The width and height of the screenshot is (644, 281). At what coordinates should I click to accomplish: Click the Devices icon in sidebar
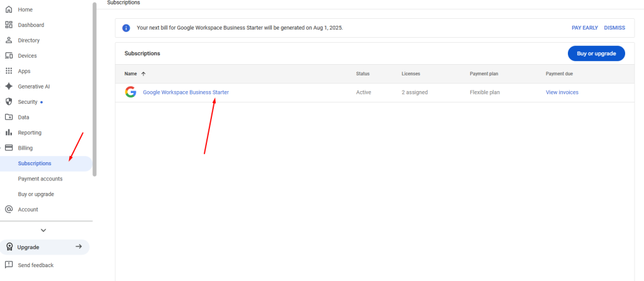click(x=9, y=55)
